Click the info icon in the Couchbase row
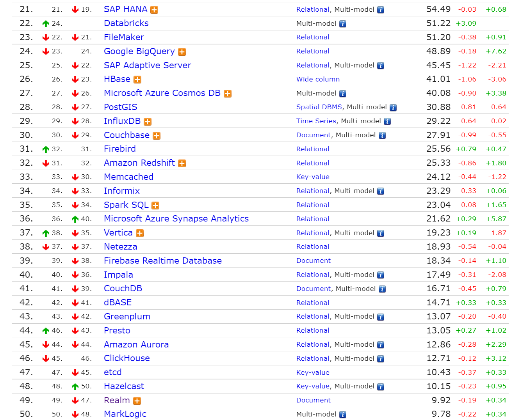The image size is (513, 420). 382,135
